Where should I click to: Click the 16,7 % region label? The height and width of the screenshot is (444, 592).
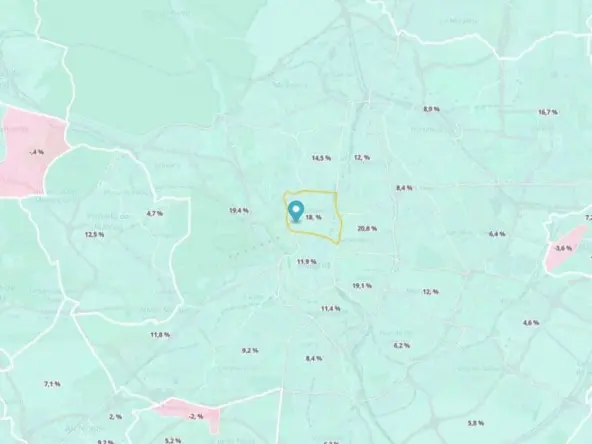(x=548, y=112)
